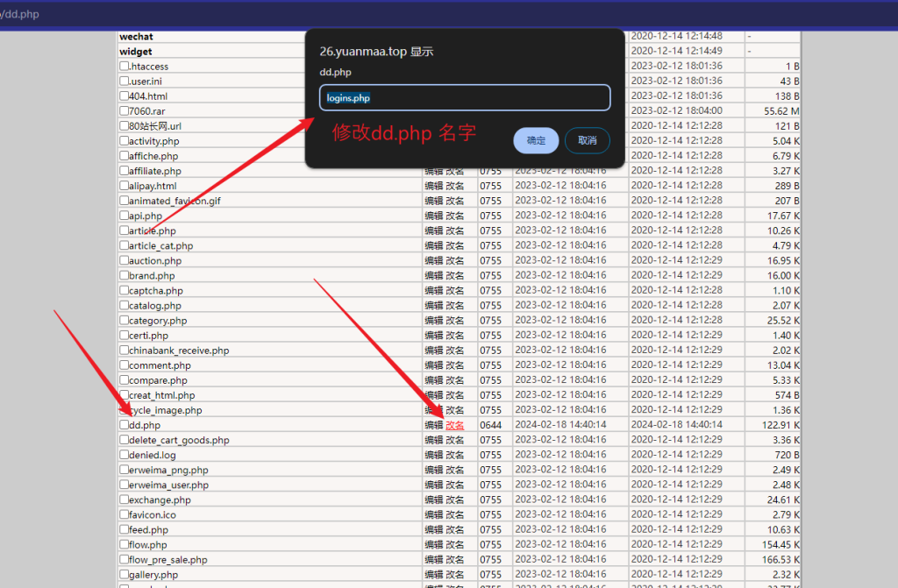Mark the checkbox next to exchange.php
Screen dimensions: 898x588
coord(124,499)
